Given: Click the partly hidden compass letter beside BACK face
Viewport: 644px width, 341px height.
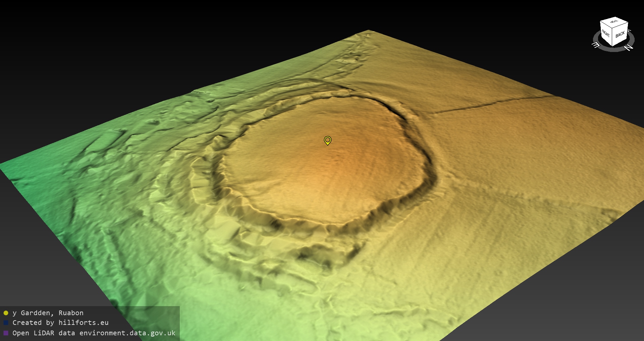Looking at the screenshot, I should [x=629, y=31].
